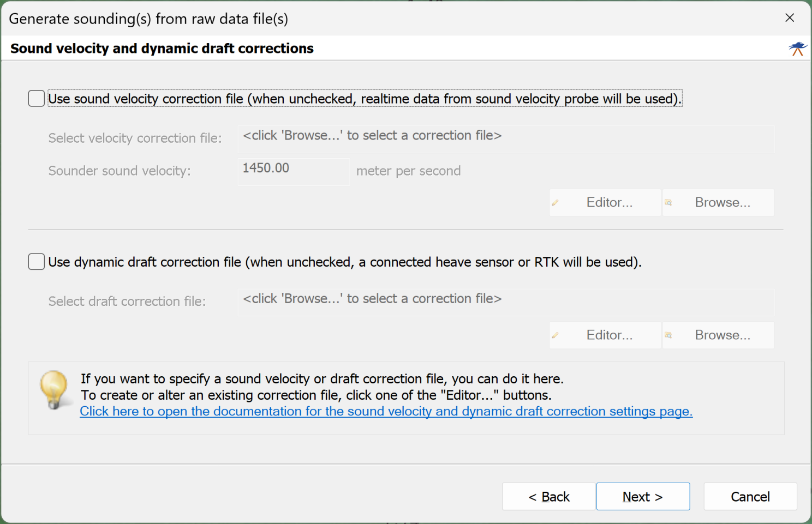Click the 'Select velocity correction file:' label

point(135,138)
